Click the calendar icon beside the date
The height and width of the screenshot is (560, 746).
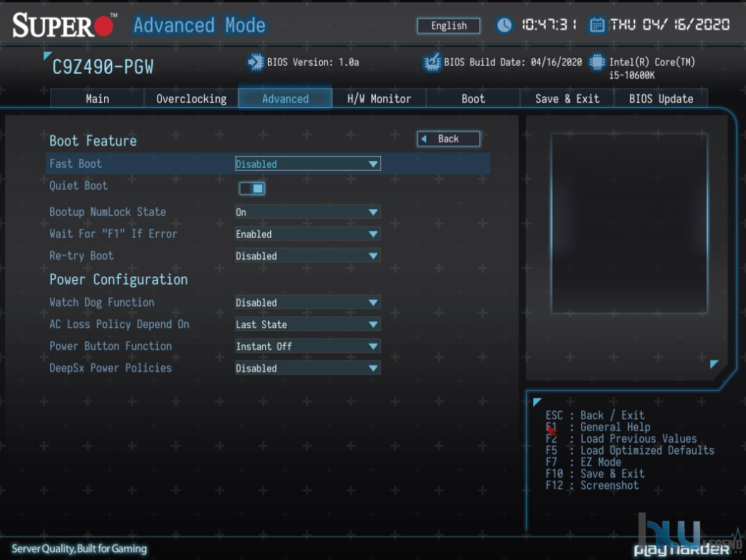pos(597,24)
